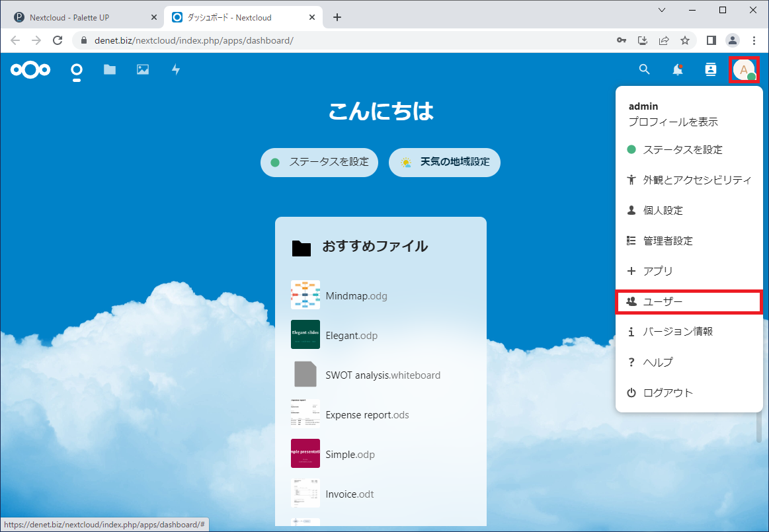The width and height of the screenshot is (769, 532).
Task: Open the Files folder icon
Action: [110, 69]
